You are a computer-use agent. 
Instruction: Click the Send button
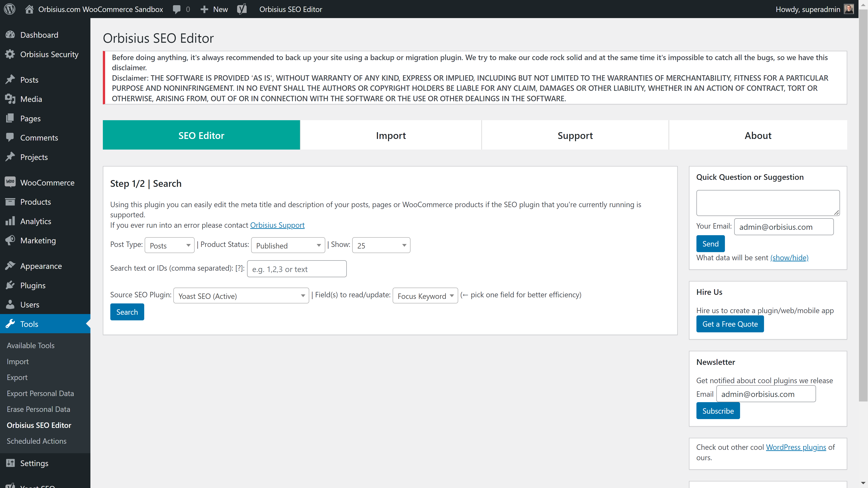pos(710,244)
